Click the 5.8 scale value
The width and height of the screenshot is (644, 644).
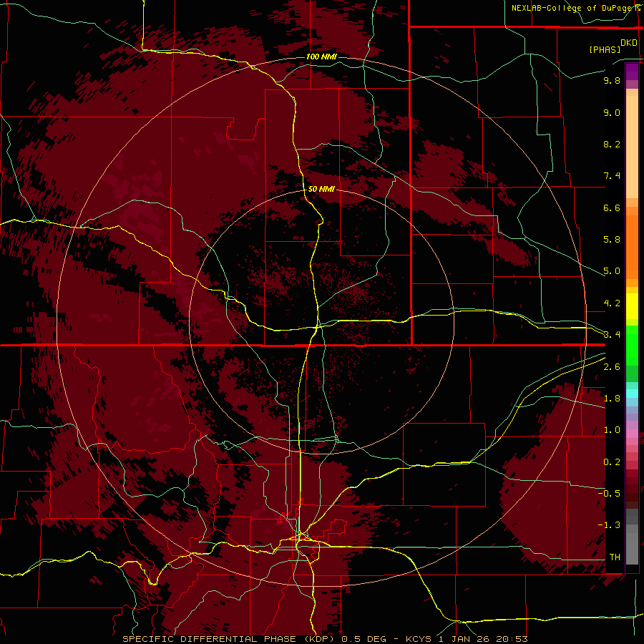click(x=612, y=240)
